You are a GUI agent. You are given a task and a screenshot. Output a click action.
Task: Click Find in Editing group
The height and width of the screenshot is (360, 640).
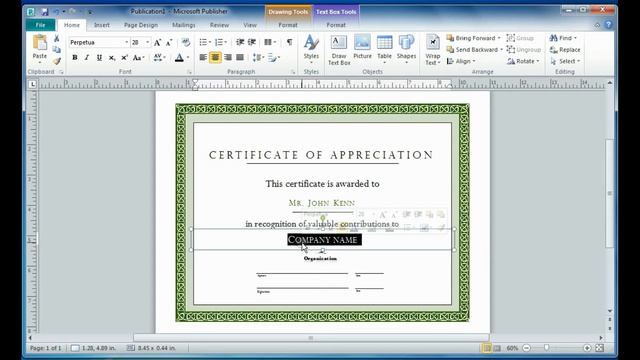pyautogui.click(x=563, y=38)
